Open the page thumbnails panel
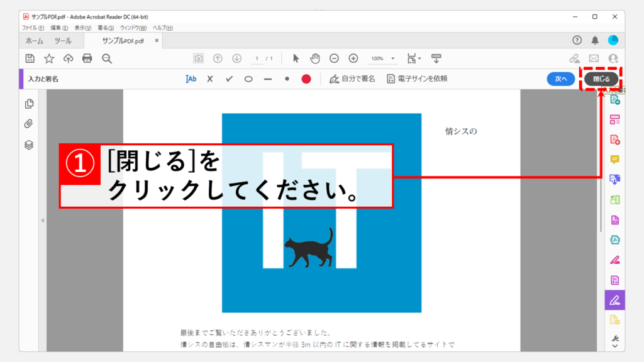The image size is (644, 362). (29, 104)
